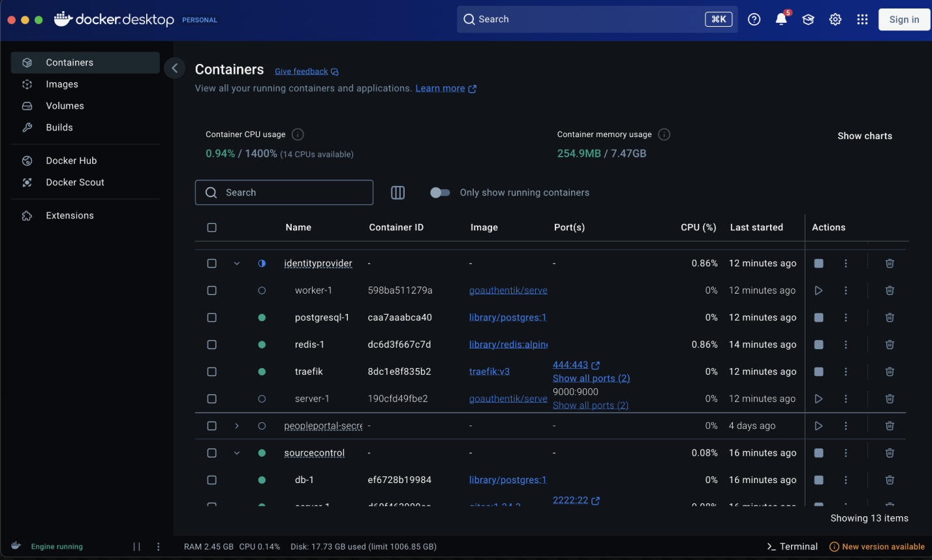Open the Images section in the sidebar
932x560 pixels.
[62, 84]
